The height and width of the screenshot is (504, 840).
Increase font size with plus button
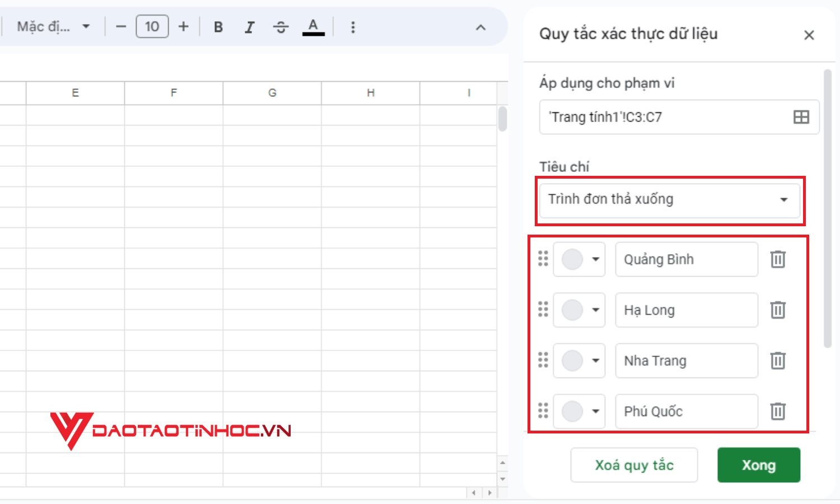tap(184, 27)
